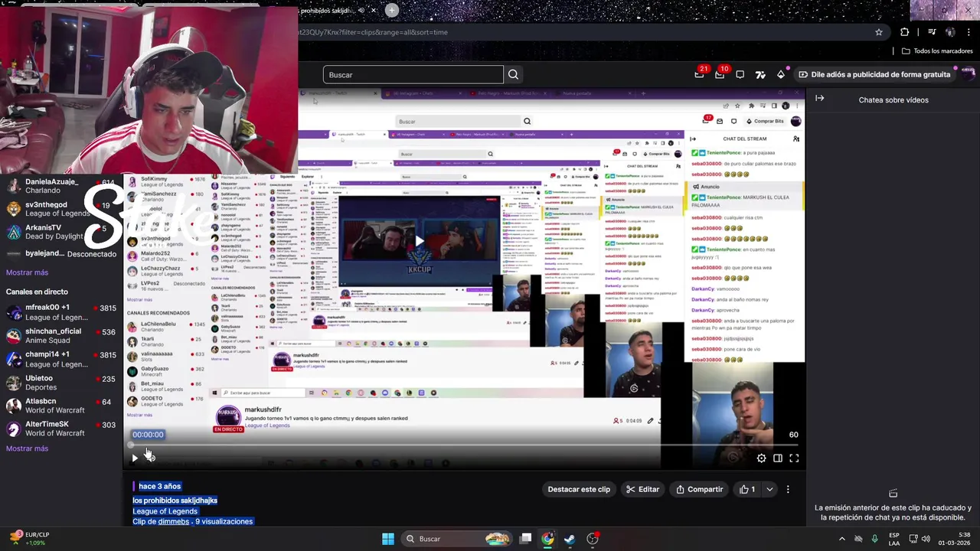980x551 pixels.
Task: Open Chrome three-dot menu
Action: 969,32
